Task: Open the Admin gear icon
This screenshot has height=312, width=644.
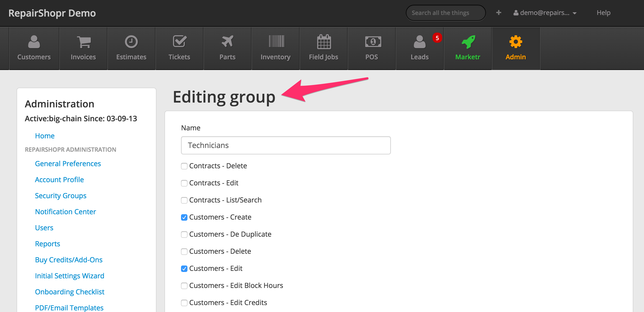Action: point(516,42)
